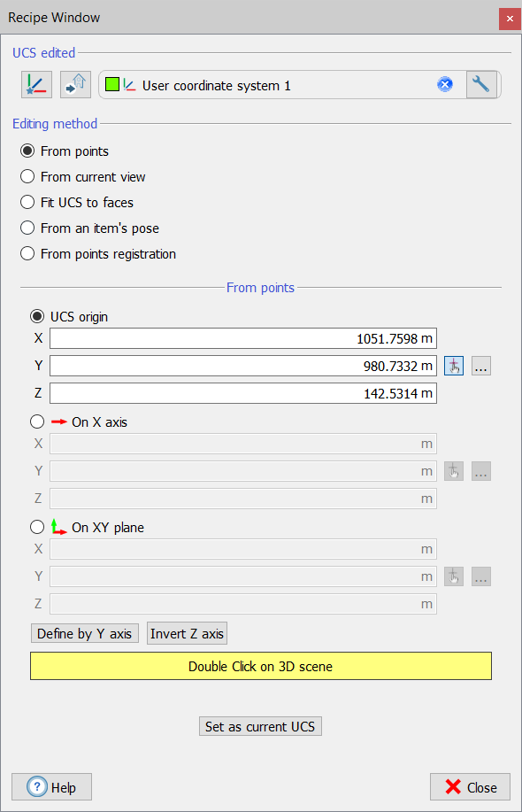
Task: Click the Define by Y axis button
Action: point(85,633)
